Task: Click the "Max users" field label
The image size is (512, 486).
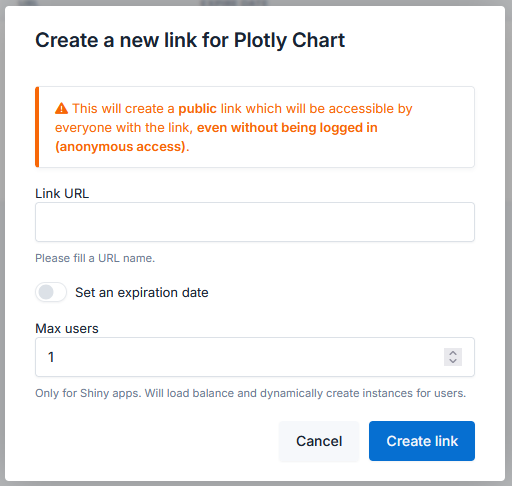Action: [x=67, y=328]
